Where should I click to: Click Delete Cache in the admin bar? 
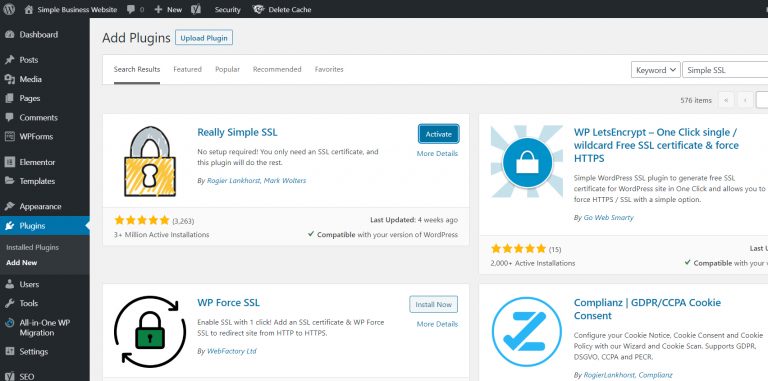point(282,9)
